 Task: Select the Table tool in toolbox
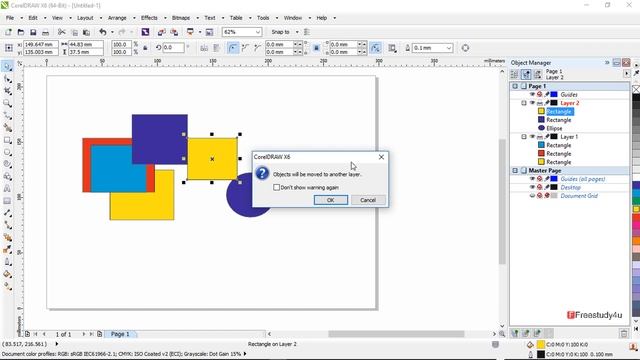7,201
